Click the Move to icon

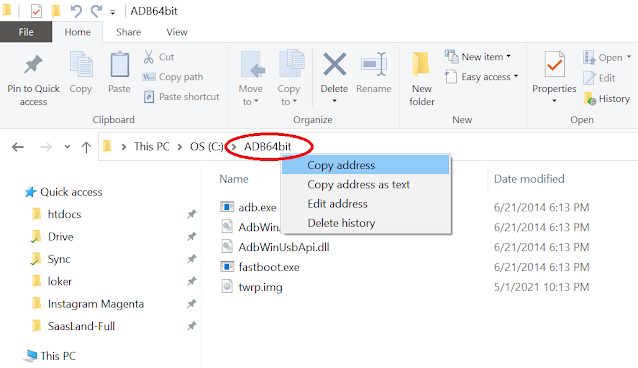pos(252,64)
